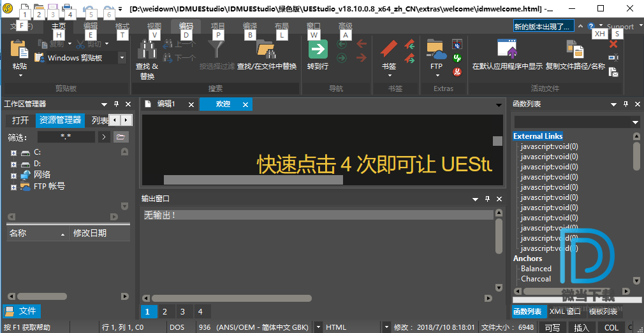Click Find Previous (上一个) icon
This screenshot has height=333, width=644.
click(x=167, y=44)
